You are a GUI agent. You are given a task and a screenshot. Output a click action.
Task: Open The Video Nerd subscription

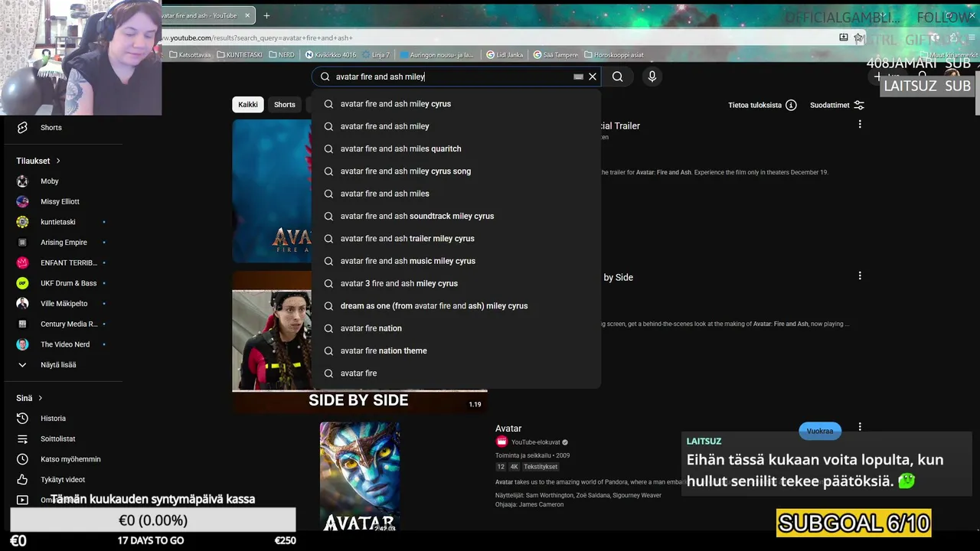tap(64, 344)
